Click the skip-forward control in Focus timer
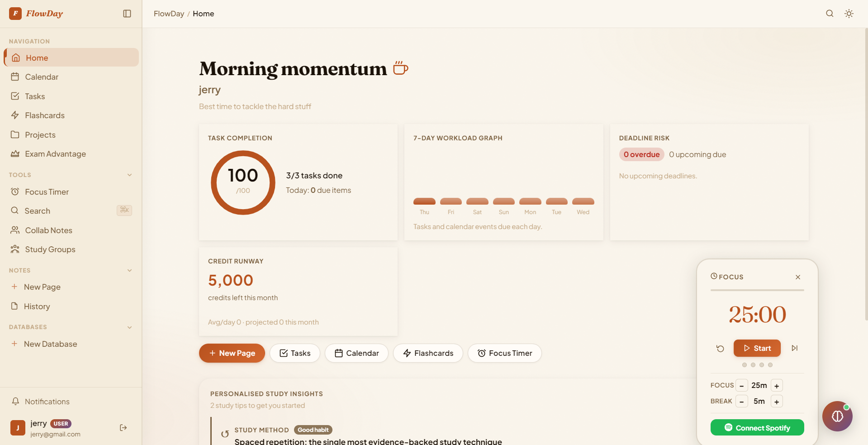Image resolution: width=868 pixels, height=445 pixels. pos(795,348)
